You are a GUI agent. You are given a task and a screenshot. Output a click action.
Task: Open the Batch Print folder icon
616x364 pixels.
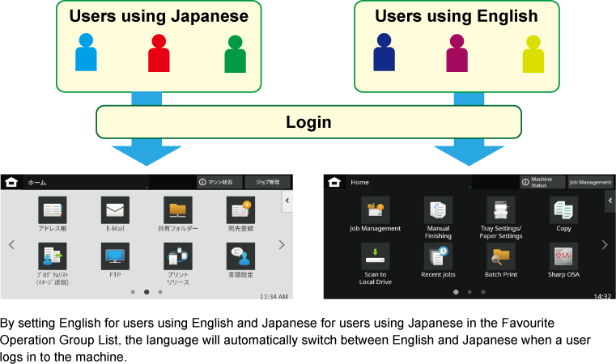[501, 256]
